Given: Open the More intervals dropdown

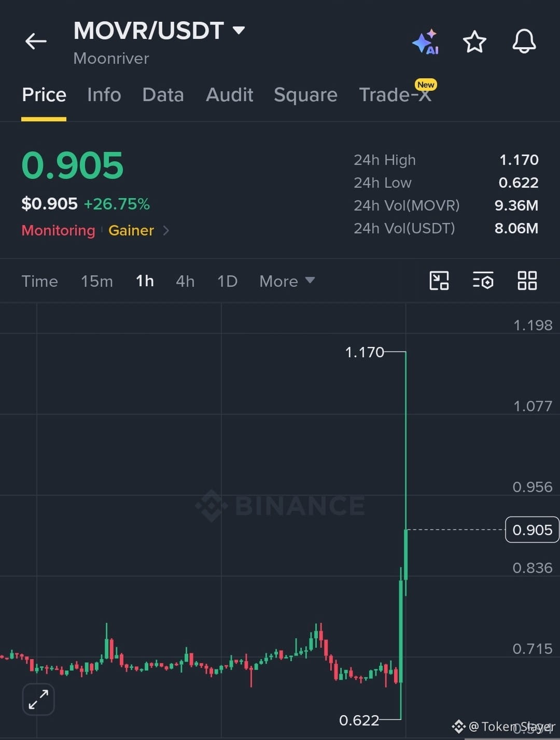Looking at the screenshot, I should [x=287, y=281].
